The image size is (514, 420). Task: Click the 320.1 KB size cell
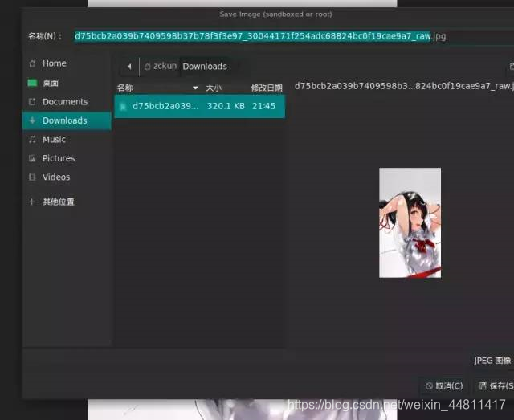pyautogui.click(x=226, y=106)
